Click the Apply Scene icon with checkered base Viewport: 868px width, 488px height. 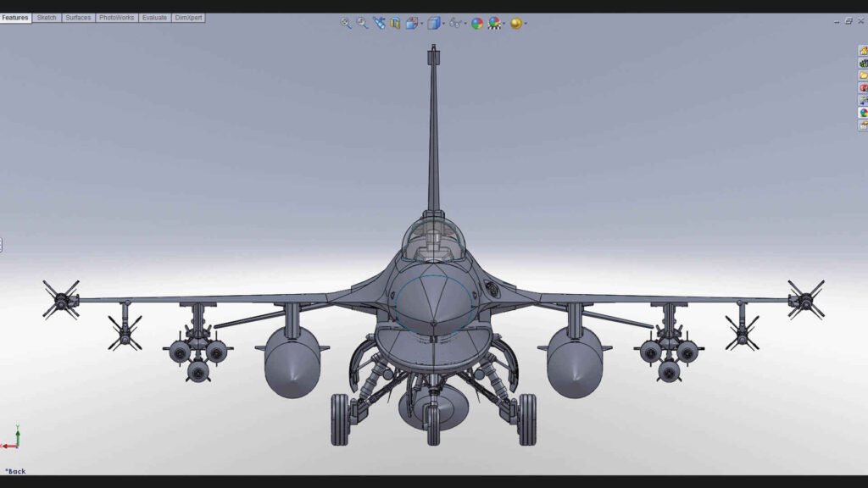tap(493, 24)
